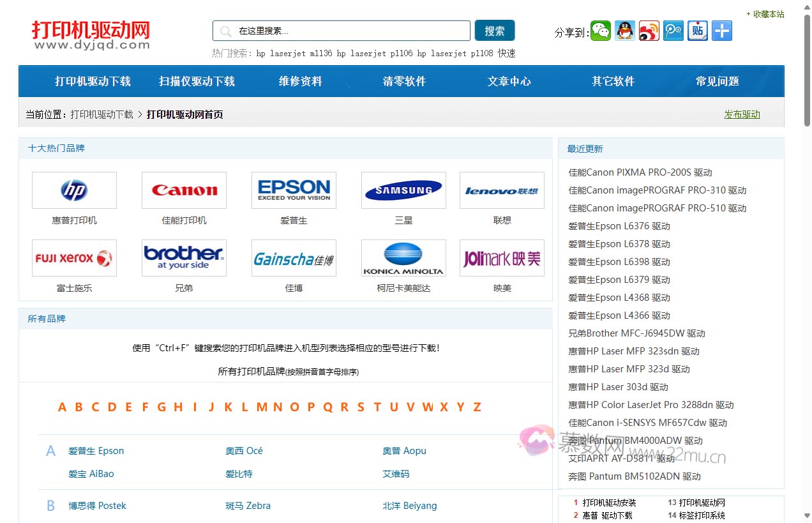Open the Brother brand logo
The width and height of the screenshot is (812, 523).
(184, 258)
